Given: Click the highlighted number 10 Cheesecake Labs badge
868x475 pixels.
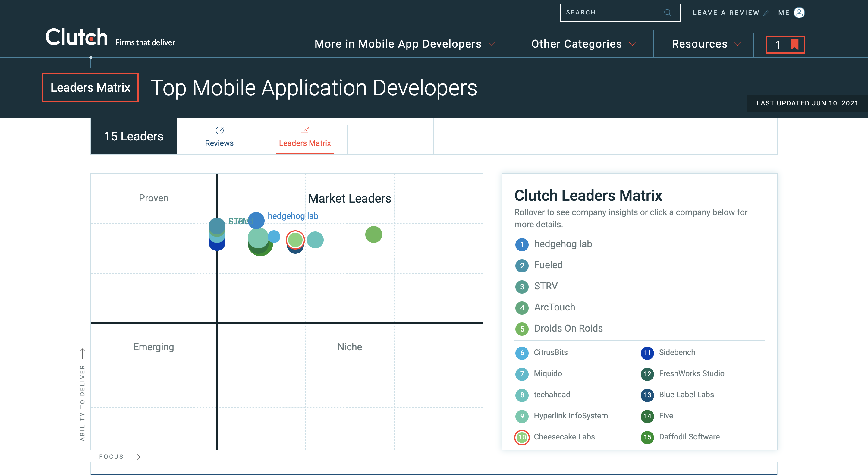Looking at the screenshot, I should (x=522, y=437).
